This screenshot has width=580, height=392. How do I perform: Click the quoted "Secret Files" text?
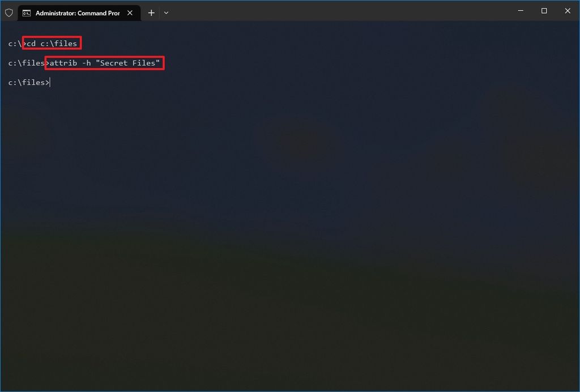[x=127, y=63]
